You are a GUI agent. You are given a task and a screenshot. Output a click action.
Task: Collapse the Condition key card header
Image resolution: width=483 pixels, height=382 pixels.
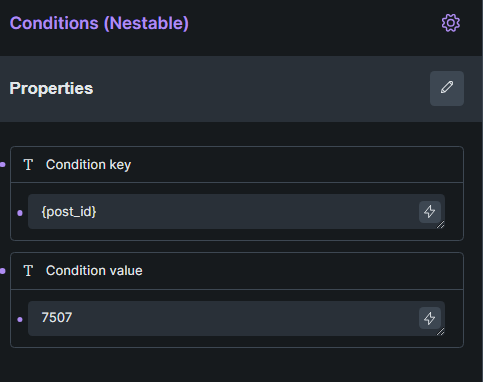(237, 165)
